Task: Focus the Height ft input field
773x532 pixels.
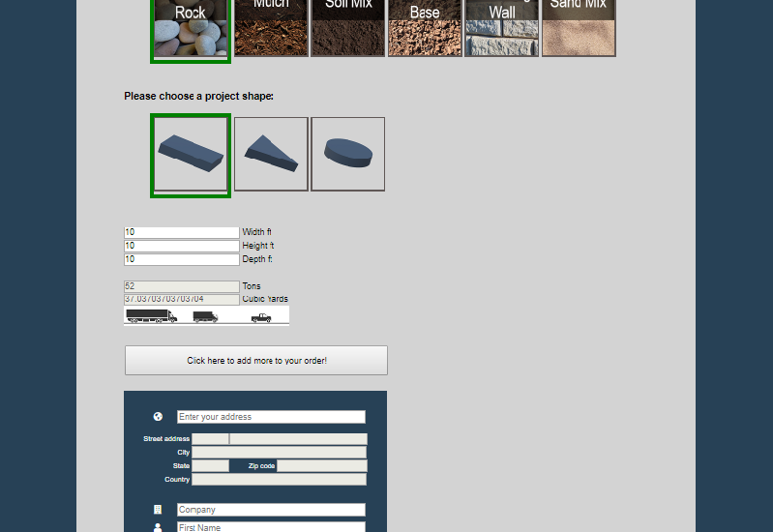Action: pos(181,247)
